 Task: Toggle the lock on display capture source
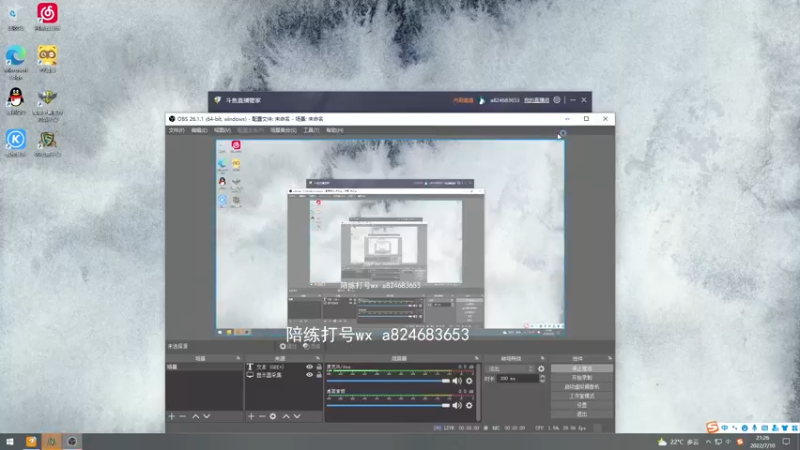[319, 375]
